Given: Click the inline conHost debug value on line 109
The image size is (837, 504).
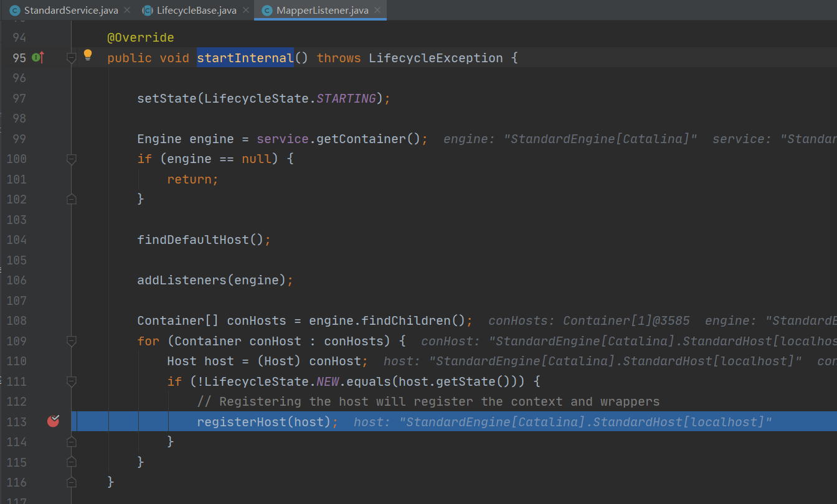Looking at the screenshot, I should pos(629,341).
